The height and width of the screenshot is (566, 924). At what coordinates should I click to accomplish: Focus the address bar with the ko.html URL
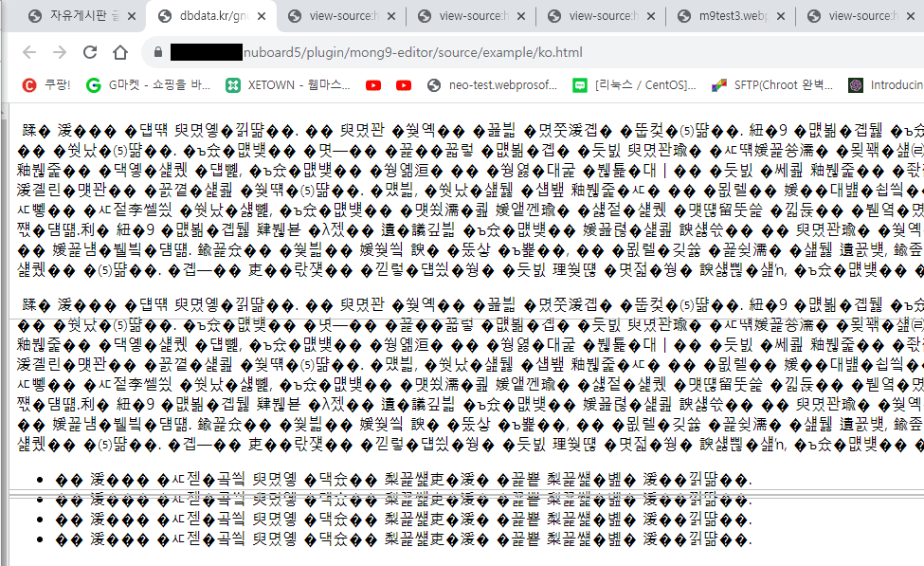(x=531, y=52)
